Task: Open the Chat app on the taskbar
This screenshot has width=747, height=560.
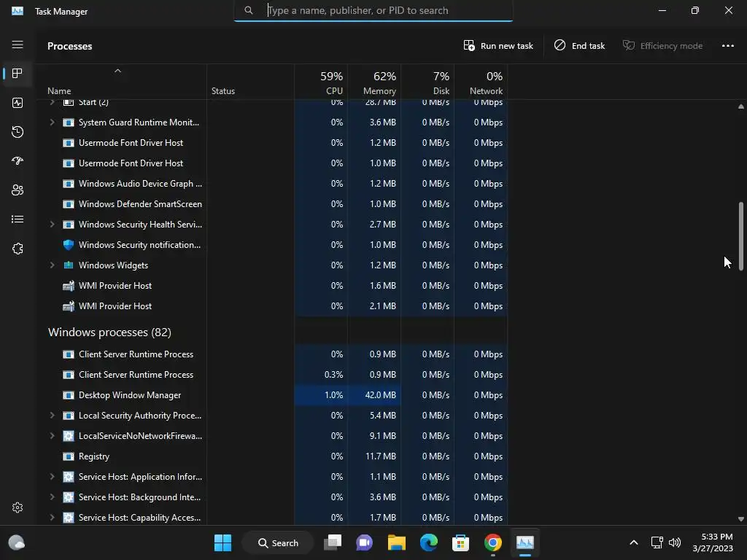Action: 365,542
